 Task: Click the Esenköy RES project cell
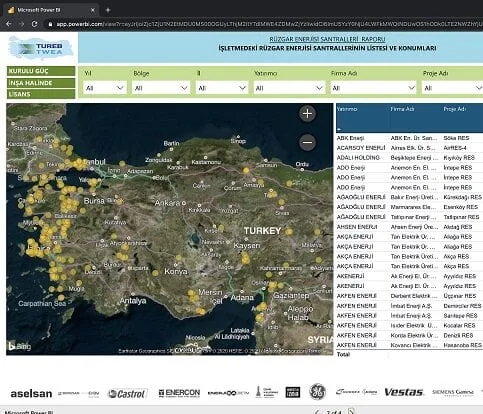[461, 207]
